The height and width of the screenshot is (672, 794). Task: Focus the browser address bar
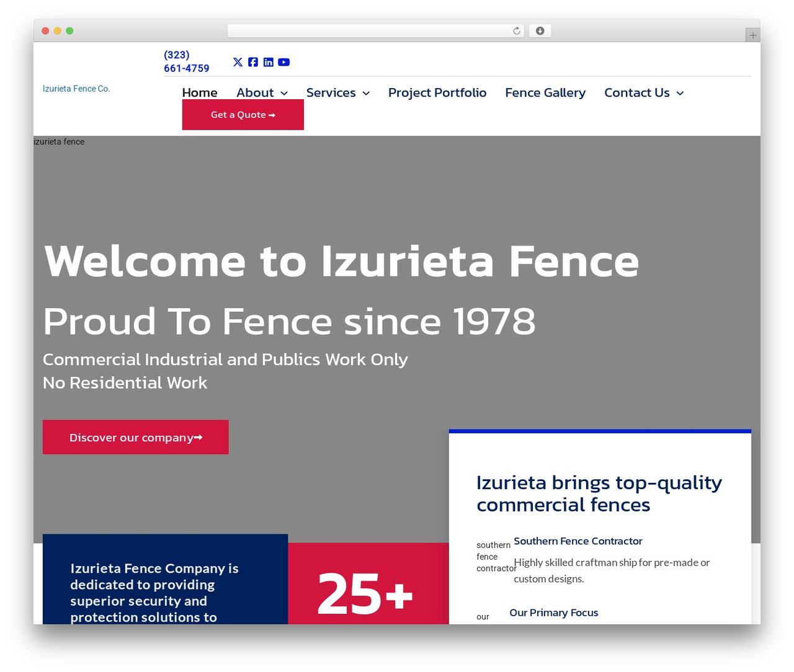(375, 31)
